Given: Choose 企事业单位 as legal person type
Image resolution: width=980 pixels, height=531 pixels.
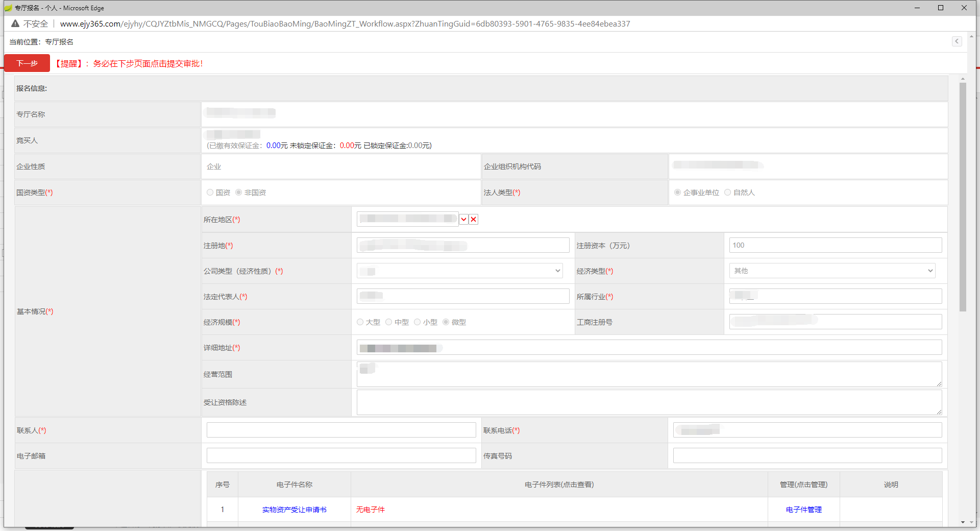Looking at the screenshot, I should point(677,192).
